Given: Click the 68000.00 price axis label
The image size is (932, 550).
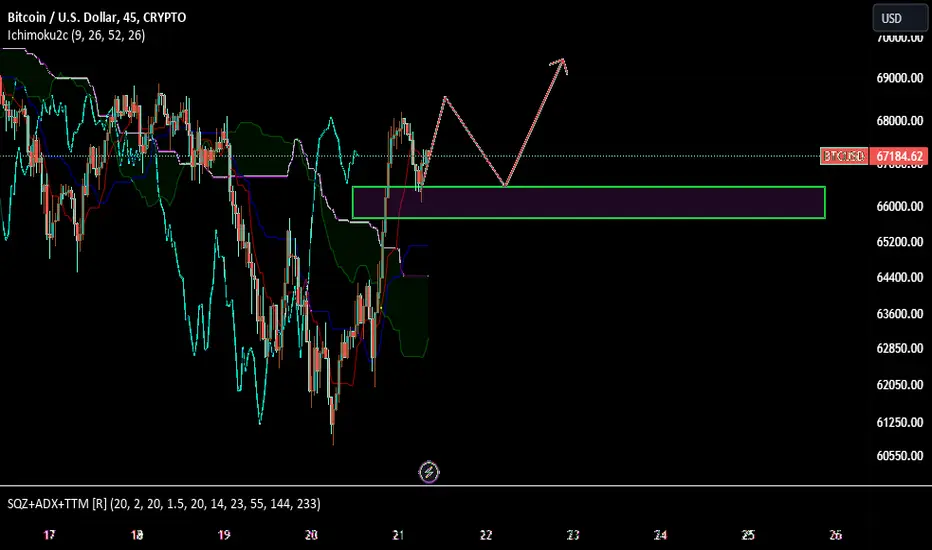Looking at the screenshot, I should [x=899, y=121].
